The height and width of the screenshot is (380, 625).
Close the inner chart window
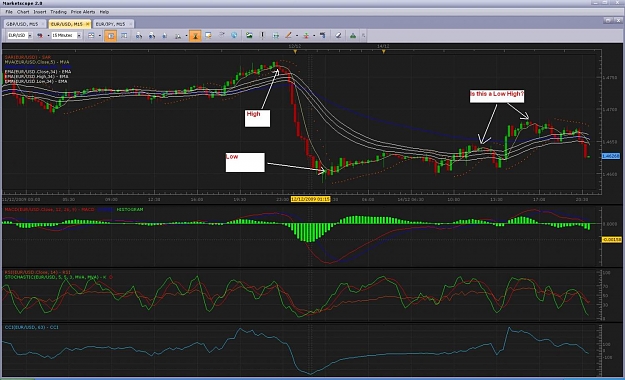coord(619,20)
